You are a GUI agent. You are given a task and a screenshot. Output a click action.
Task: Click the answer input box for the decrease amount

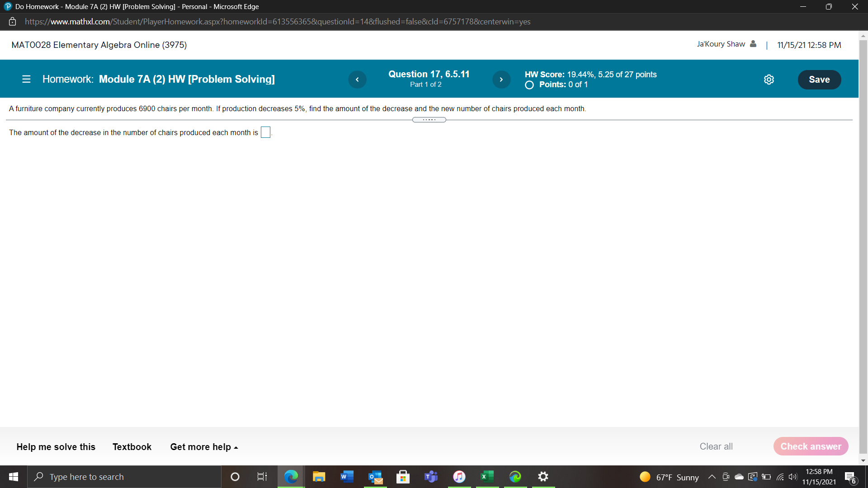tap(265, 132)
